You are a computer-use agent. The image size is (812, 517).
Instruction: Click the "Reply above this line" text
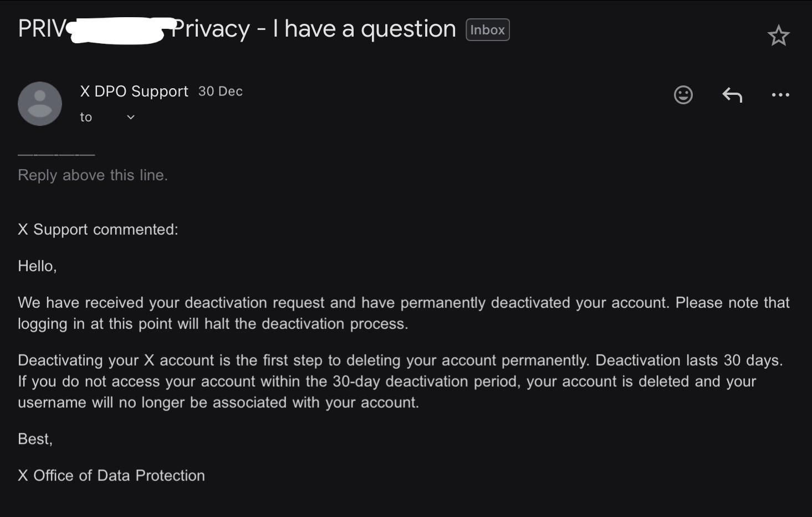tap(92, 174)
